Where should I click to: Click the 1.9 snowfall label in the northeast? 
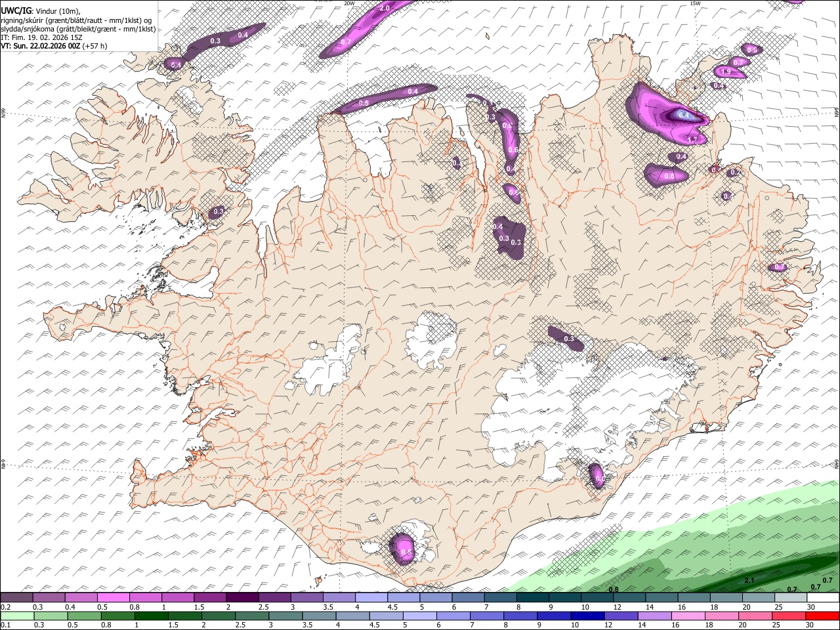pyautogui.click(x=726, y=72)
